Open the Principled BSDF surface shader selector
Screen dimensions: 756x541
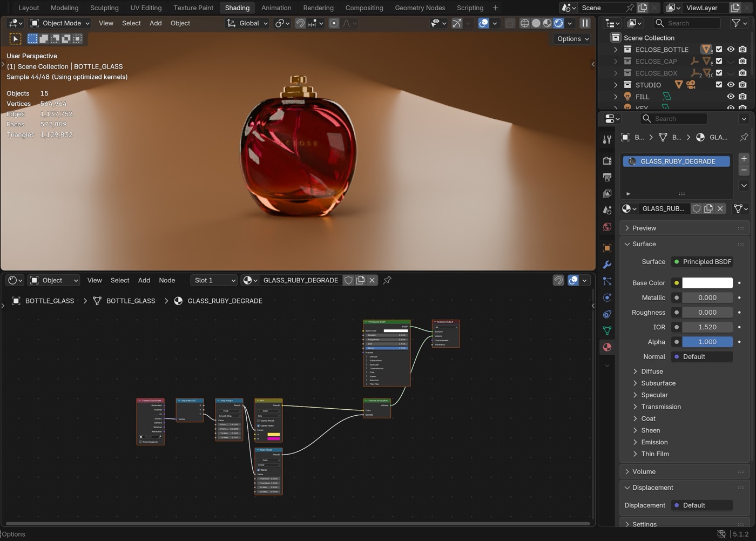(x=702, y=262)
